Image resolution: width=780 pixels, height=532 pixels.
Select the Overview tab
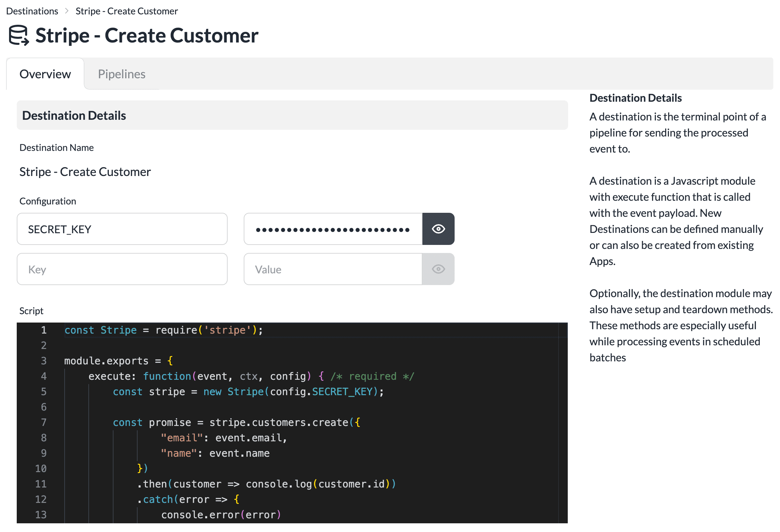click(45, 74)
